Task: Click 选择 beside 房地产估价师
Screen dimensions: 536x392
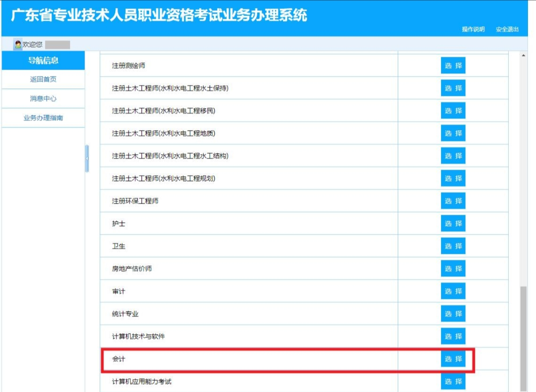Action: click(453, 268)
